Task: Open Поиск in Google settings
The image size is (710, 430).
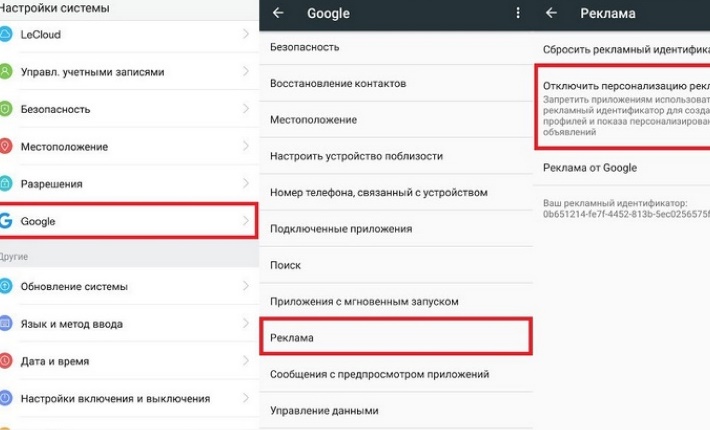Action: [x=396, y=265]
